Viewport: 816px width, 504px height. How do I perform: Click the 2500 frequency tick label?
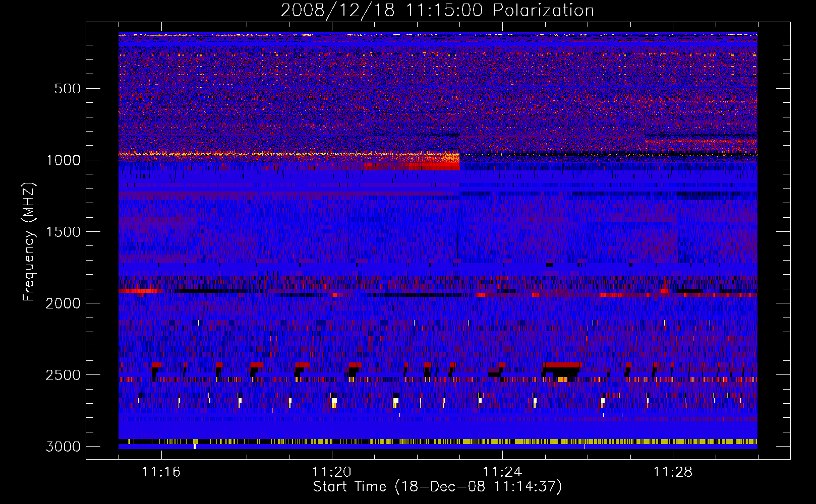coord(63,375)
